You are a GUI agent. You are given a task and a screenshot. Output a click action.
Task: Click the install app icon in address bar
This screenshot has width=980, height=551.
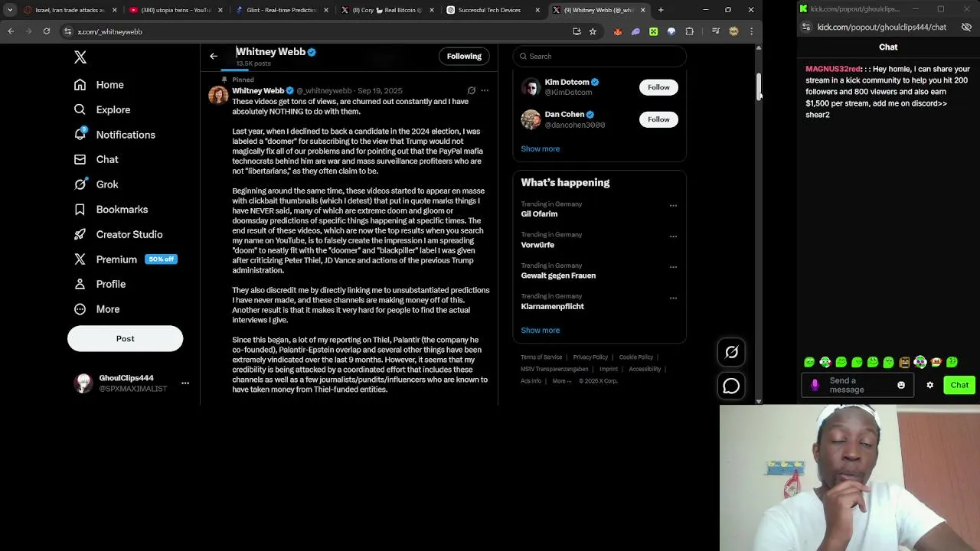[x=577, y=31]
